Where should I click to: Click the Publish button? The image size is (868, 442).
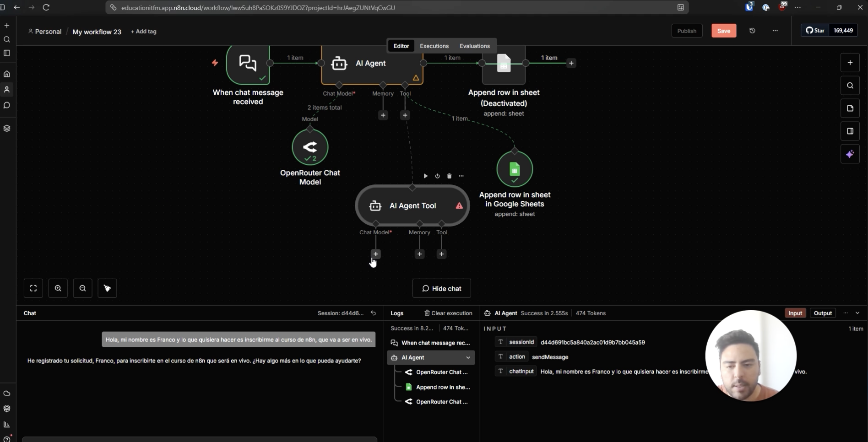click(687, 31)
